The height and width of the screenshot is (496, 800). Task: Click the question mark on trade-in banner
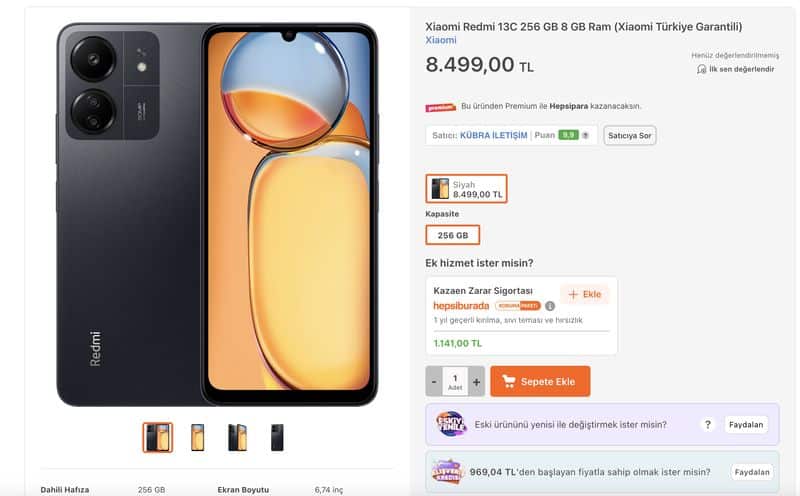coord(708,425)
